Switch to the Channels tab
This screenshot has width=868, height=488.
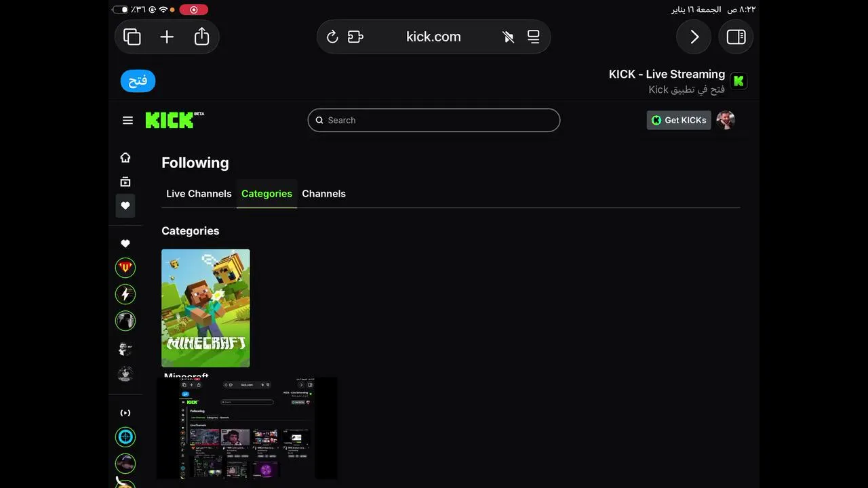pos(323,194)
